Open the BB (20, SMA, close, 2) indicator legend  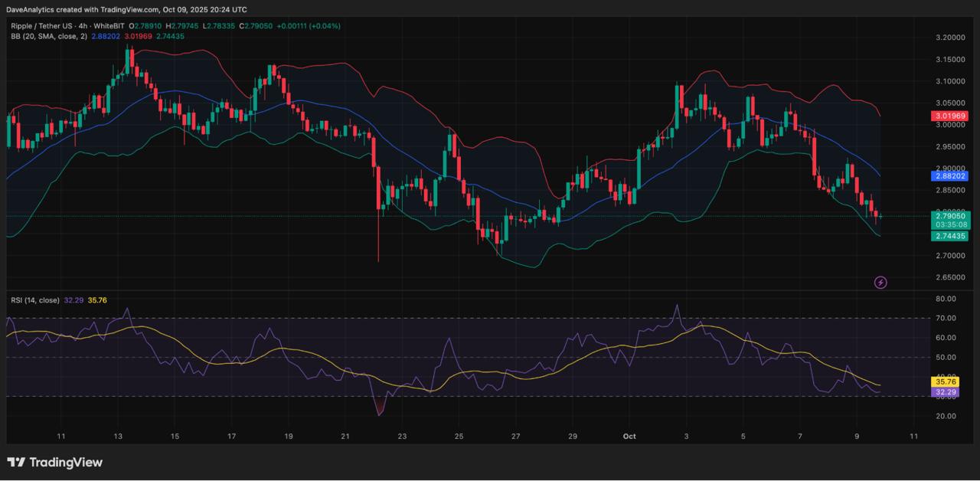48,36
